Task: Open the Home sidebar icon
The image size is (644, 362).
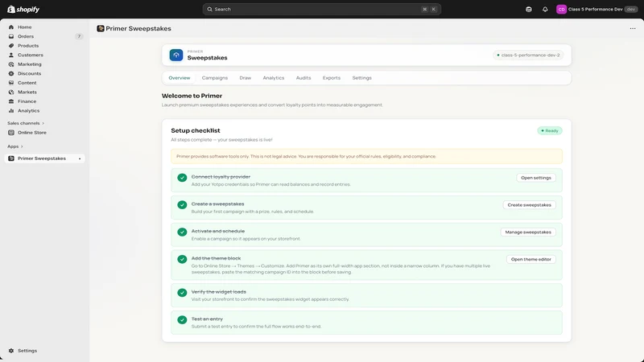Action: pos(11,27)
